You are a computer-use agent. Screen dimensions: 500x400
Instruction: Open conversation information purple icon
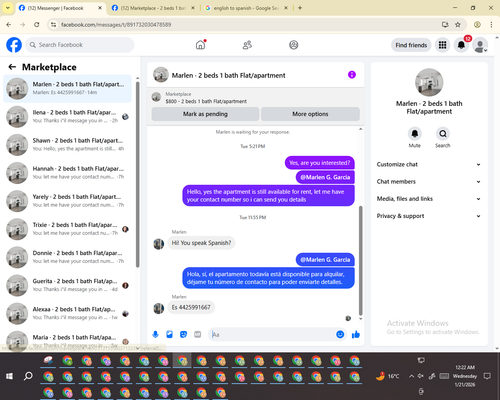(352, 75)
